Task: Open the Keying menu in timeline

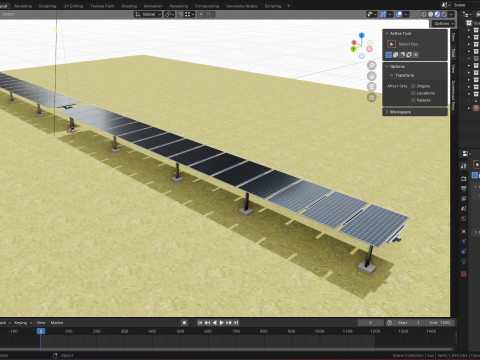Action: tap(23, 323)
